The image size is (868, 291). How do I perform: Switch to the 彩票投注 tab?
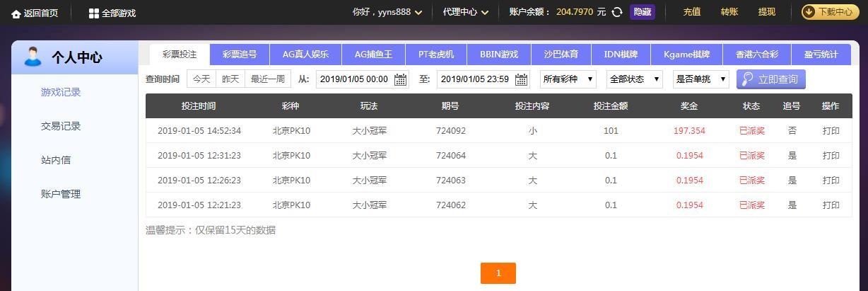pyautogui.click(x=180, y=55)
